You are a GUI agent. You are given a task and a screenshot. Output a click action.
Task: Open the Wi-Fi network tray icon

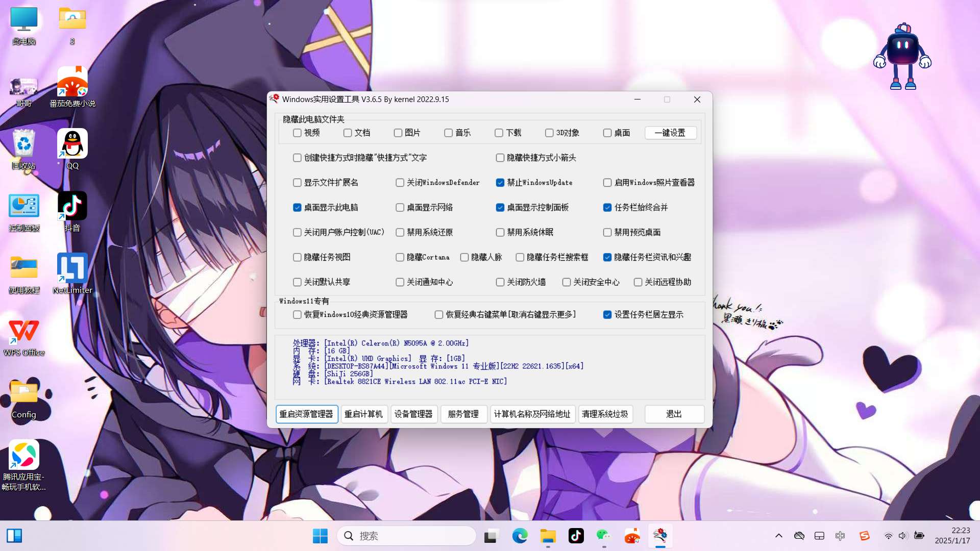(x=889, y=536)
